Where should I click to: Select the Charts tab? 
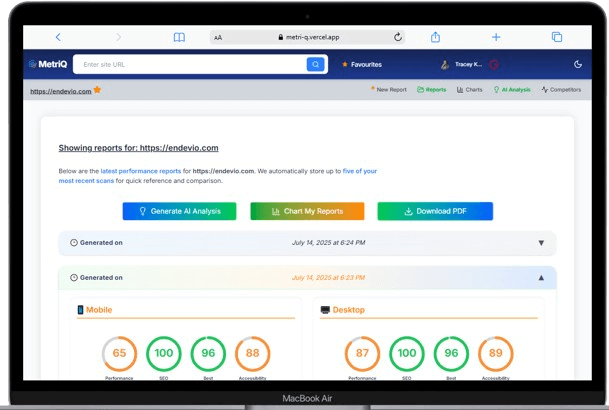(470, 90)
